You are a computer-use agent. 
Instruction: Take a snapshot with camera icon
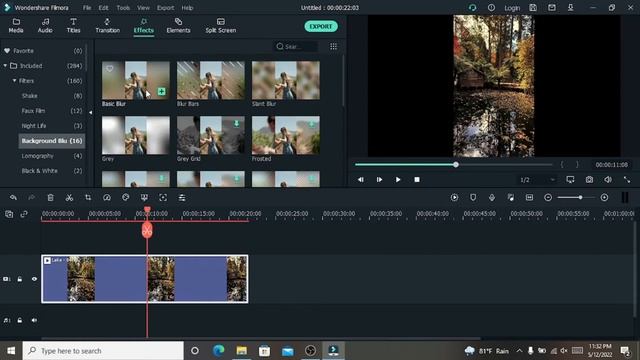(x=589, y=180)
